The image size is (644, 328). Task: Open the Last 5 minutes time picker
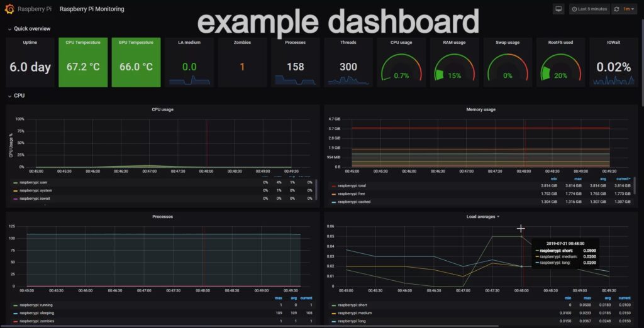point(589,9)
